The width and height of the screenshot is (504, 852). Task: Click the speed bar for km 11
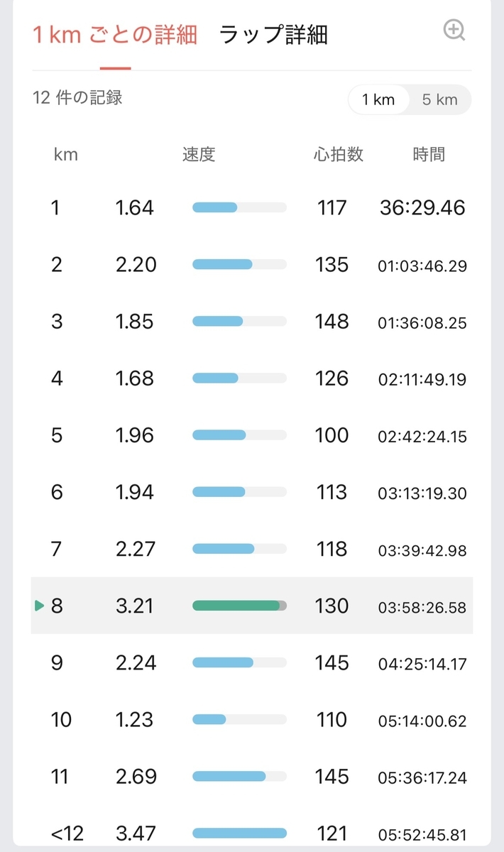(x=239, y=776)
